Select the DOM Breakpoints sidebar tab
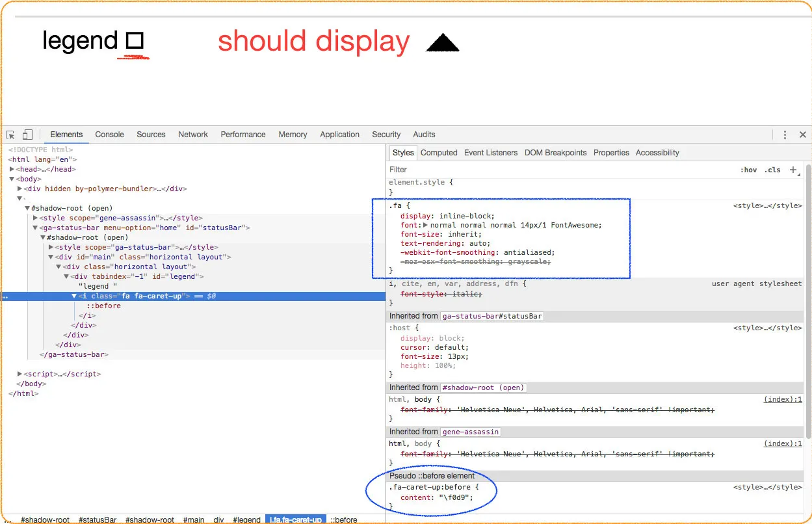The image size is (812, 524). point(555,153)
